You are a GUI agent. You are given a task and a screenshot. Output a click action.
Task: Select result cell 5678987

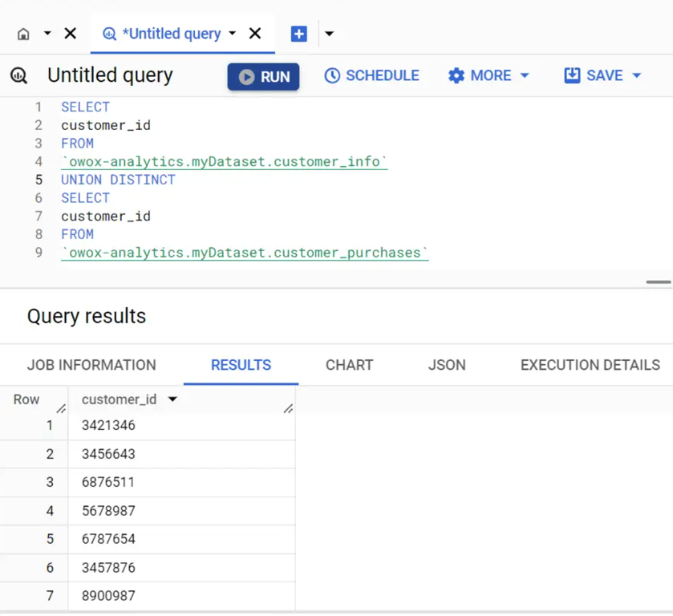tap(181, 511)
